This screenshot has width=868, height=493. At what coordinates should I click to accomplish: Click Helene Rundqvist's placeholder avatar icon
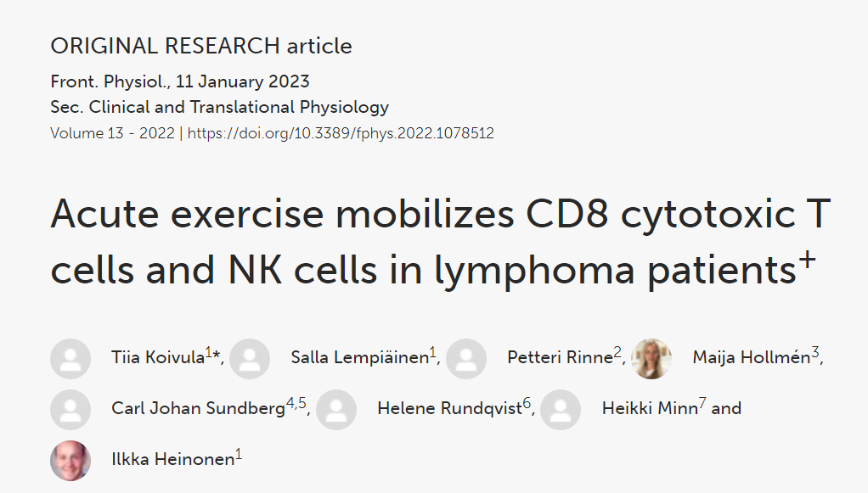click(336, 409)
